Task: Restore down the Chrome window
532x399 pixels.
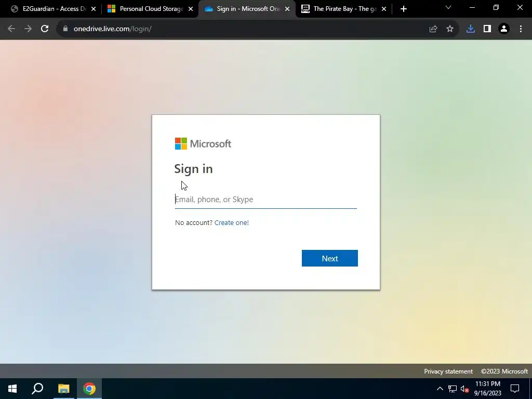Action: tap(496, 7)
